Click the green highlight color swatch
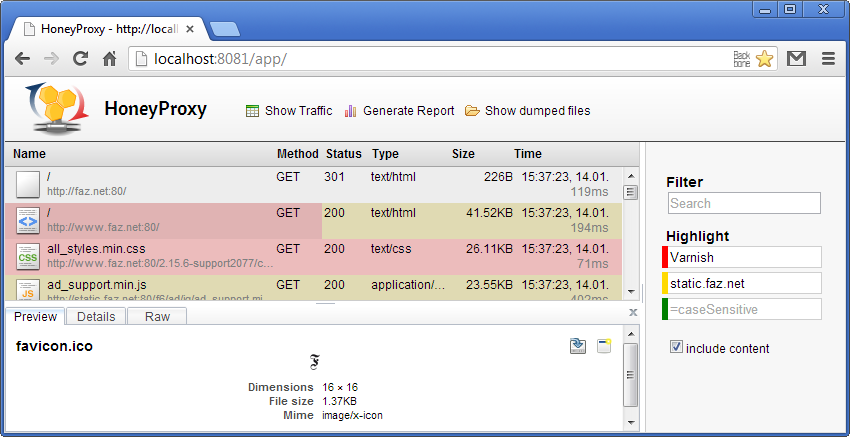Viewport: 850px width, 437px height. (x=665, y=309)
